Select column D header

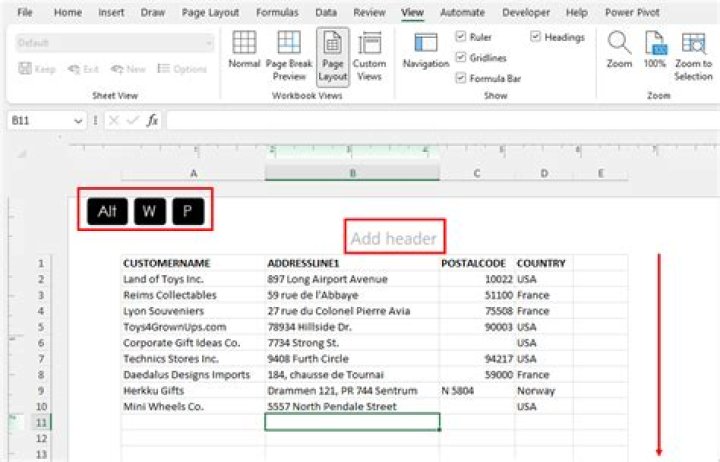(544, 174)
